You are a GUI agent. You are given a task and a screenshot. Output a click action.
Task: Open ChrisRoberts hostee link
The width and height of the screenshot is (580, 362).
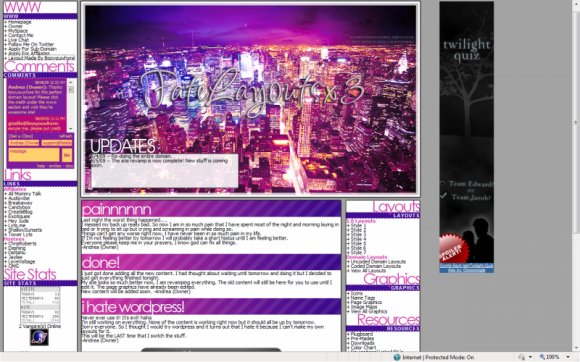22,244
